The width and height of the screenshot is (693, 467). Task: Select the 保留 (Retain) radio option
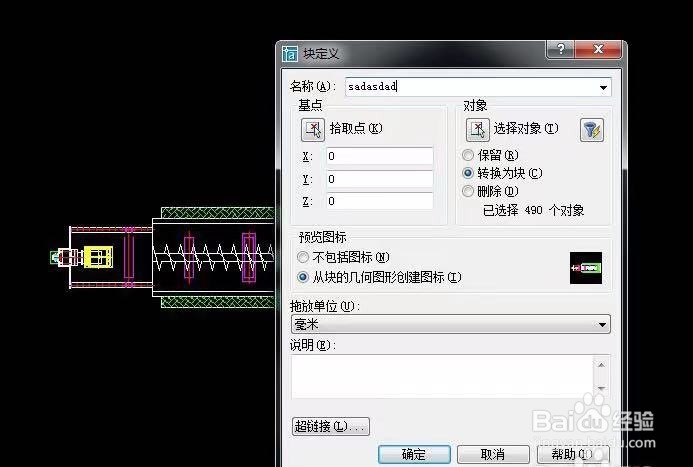468,155
